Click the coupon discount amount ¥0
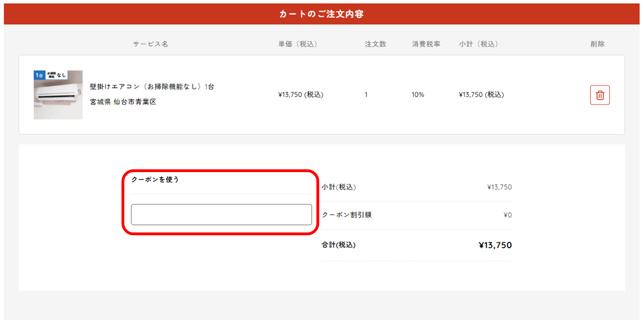The height and width of the screenshot is (324, 644). point(507,215)
